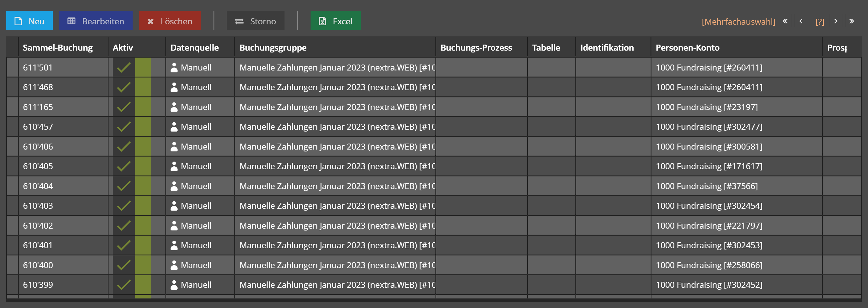Open the [?] page indicator link

(819, 22)
